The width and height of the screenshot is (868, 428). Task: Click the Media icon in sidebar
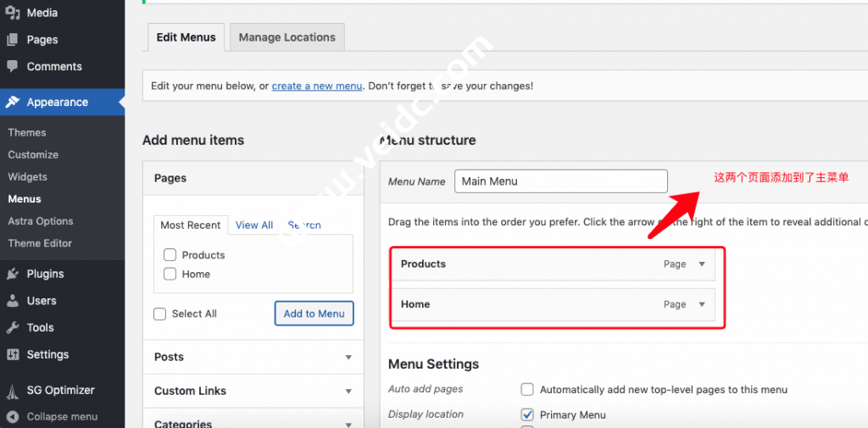pos(13,13)
